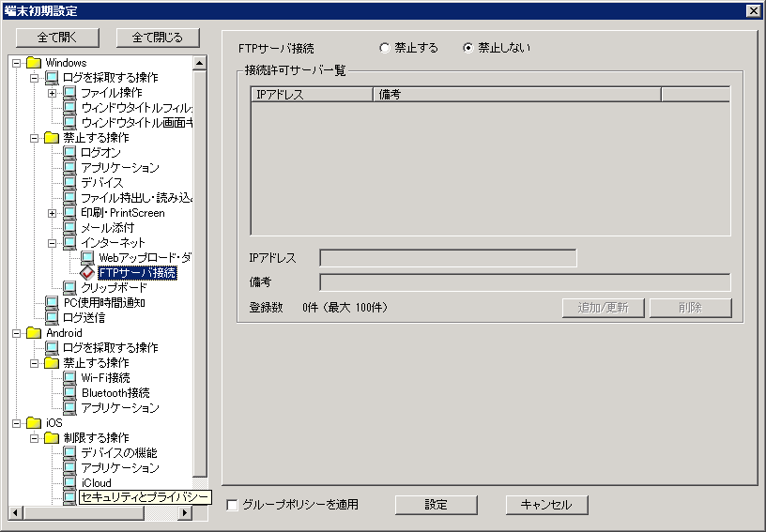Expand the 印刷・PrintScreen tree node
Screen dimensions: 766x532
tap(53, 213)
